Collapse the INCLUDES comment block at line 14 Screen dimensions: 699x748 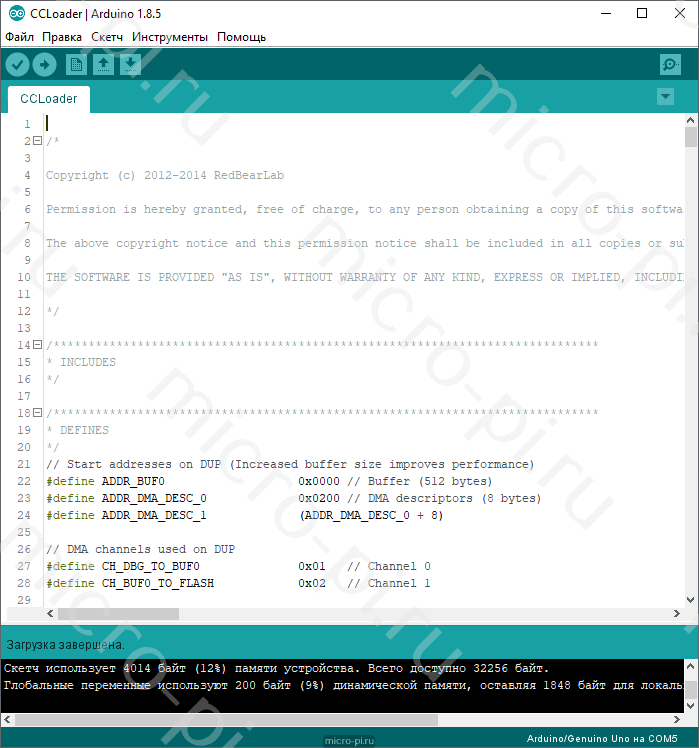tap(37, 345)
